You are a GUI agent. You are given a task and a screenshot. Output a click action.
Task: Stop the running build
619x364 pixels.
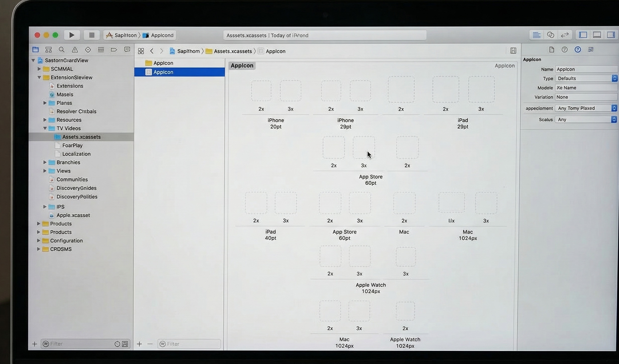(x=91, y=35)
